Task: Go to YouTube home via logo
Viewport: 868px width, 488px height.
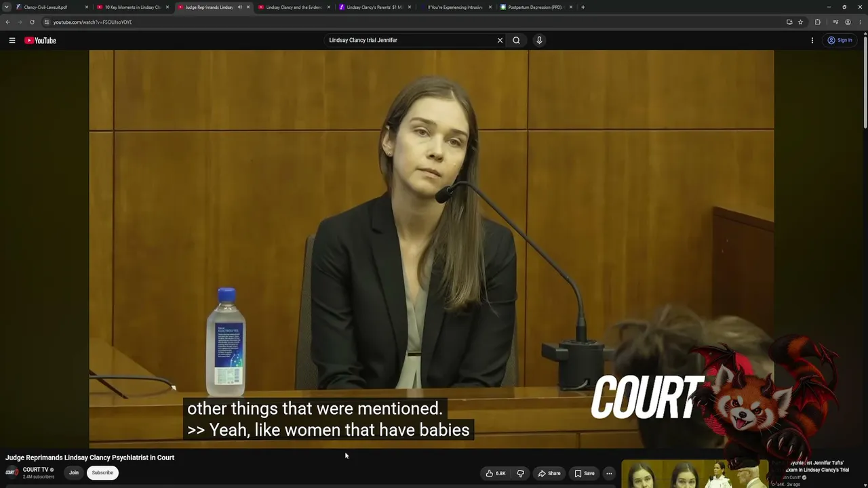Action: click(40, 41)
